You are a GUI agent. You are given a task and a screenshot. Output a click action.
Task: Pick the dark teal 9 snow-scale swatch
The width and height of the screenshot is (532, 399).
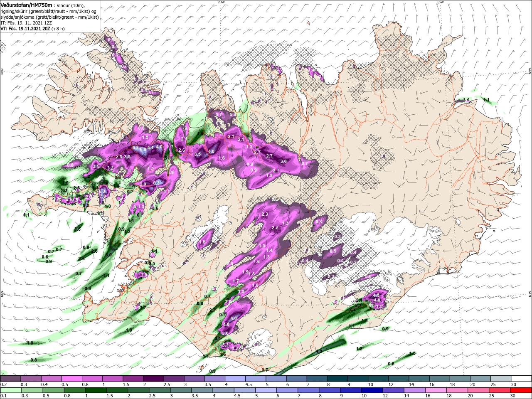(x=357, y=379)
